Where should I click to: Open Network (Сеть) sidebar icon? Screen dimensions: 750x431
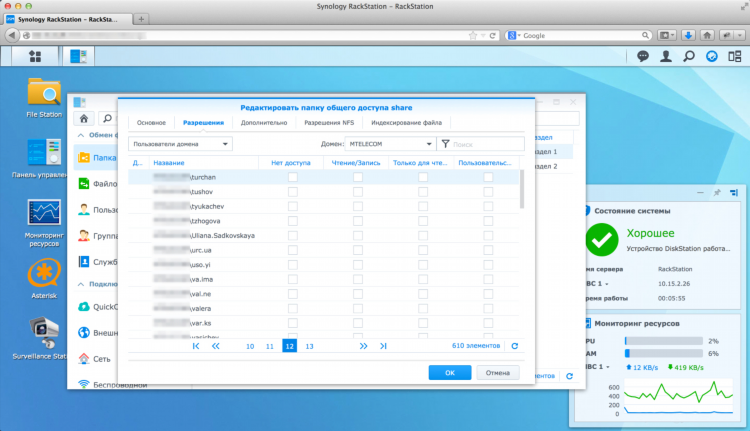(x=84, y=359)
